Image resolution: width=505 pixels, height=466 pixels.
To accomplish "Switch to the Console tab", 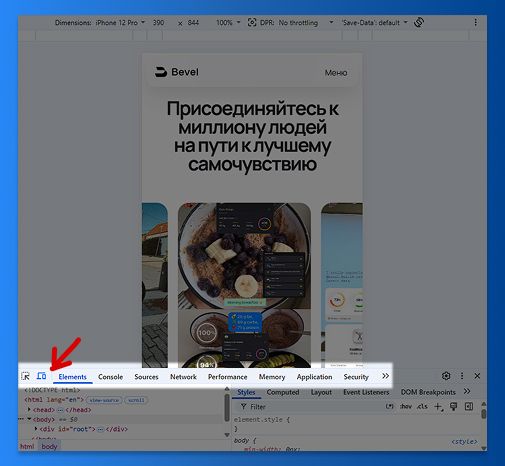I will point(110,377).
